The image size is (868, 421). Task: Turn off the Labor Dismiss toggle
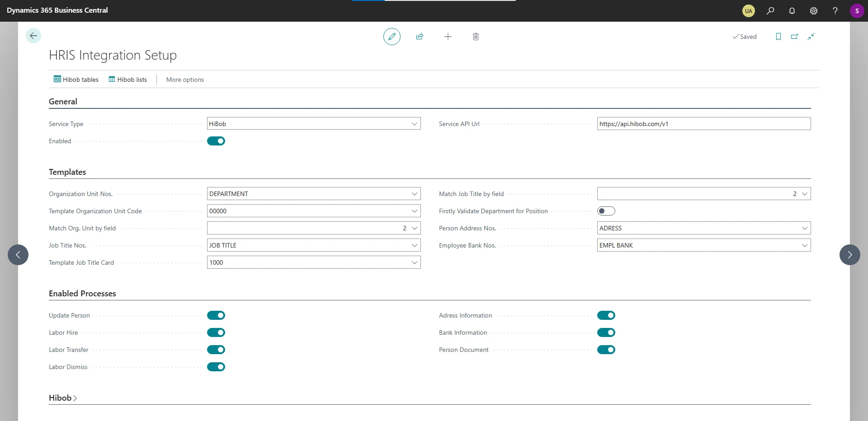click(216, 367)
